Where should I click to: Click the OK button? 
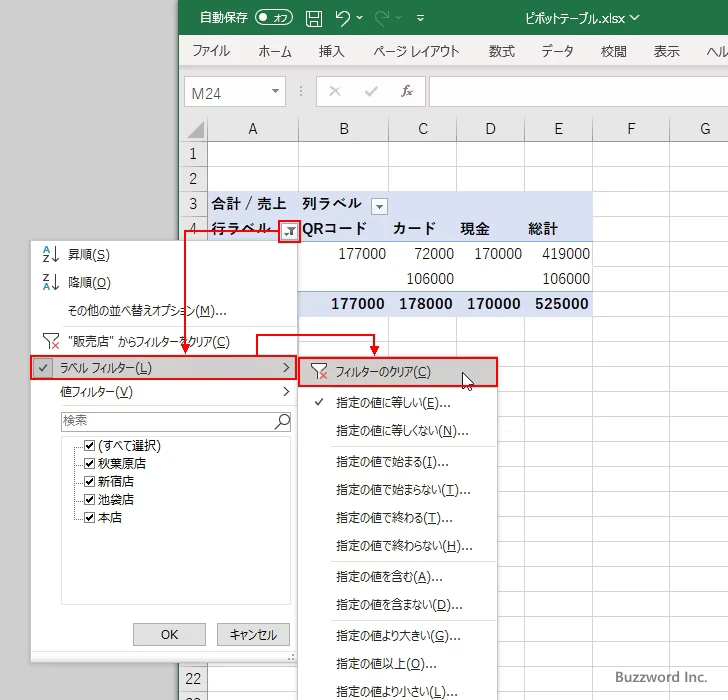point(169,635)
